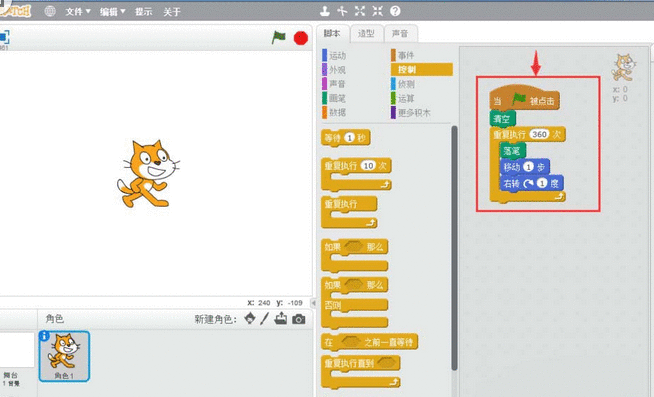
Task: Click the 移动 1 步 block in script
Action: (x=524, y=167)
